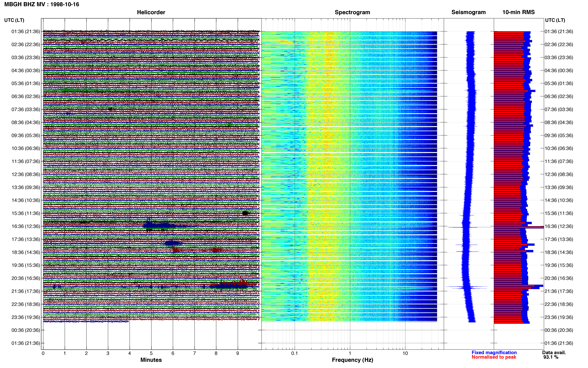
Task: Click 07:36 (03:36) on the RMS time axis
Action: 559,109
